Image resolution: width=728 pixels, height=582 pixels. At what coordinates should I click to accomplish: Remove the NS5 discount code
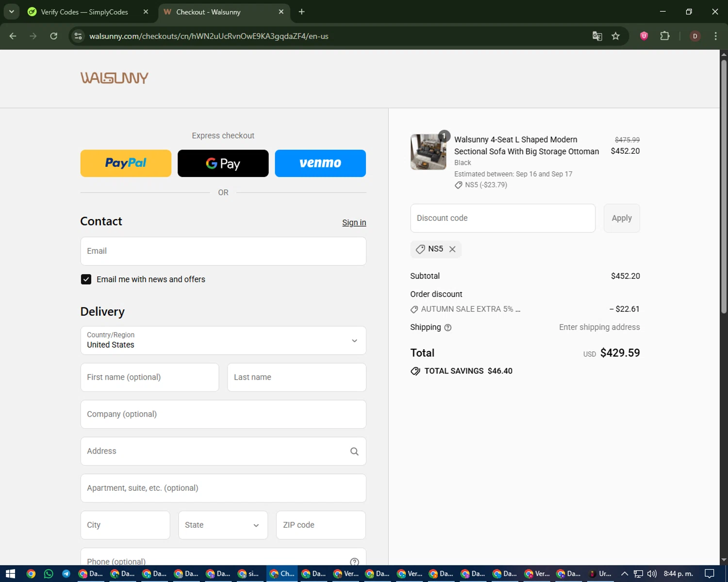[x=452, y=249]
